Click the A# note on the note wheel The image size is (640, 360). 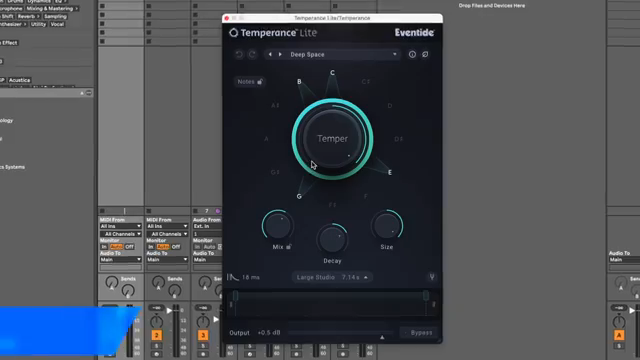275,106
